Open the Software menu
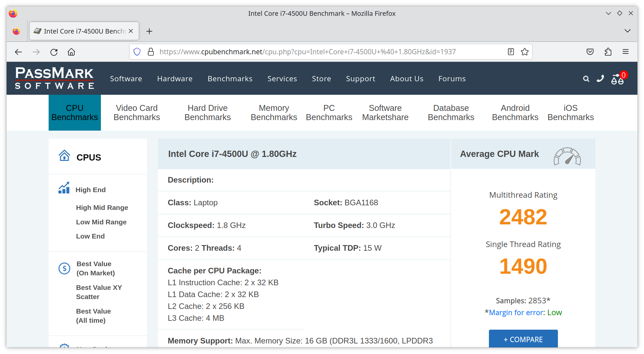The image size is (644, 354). [126, 79]
